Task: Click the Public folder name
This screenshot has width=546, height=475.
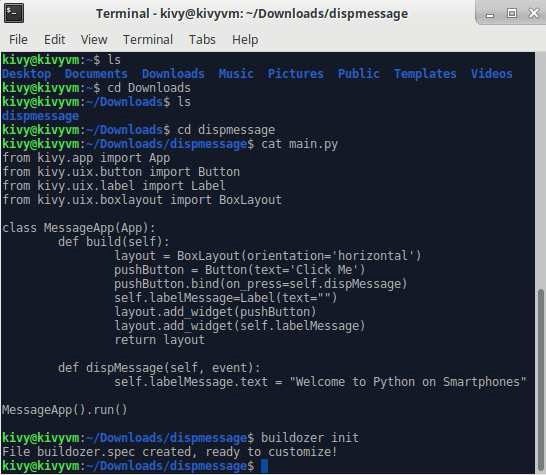Action: 359,74
